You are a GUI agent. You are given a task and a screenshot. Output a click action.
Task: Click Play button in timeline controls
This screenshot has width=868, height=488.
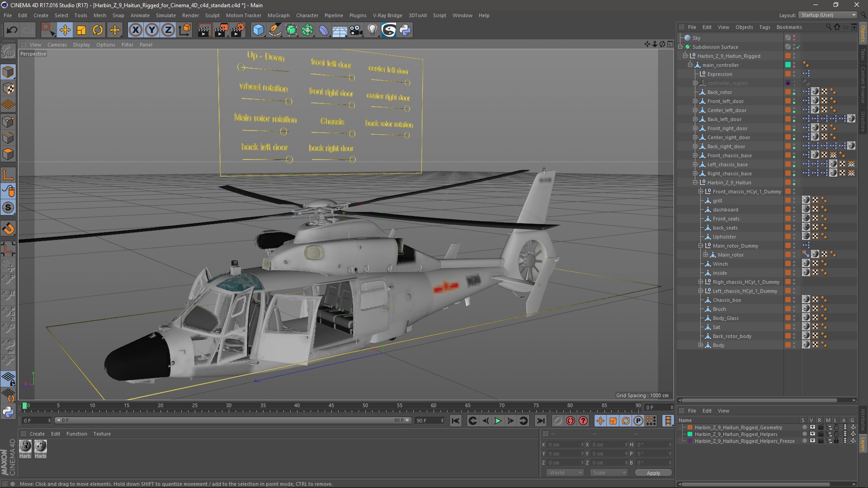pos(497,421)
